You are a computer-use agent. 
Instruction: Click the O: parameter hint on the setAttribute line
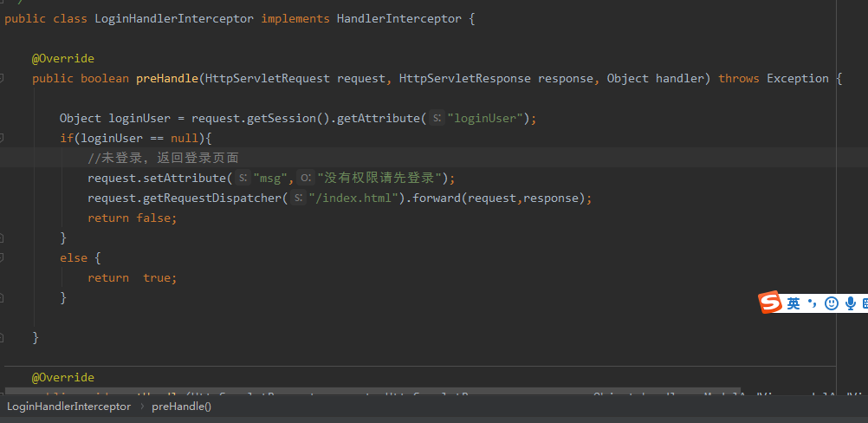point(306,178)
